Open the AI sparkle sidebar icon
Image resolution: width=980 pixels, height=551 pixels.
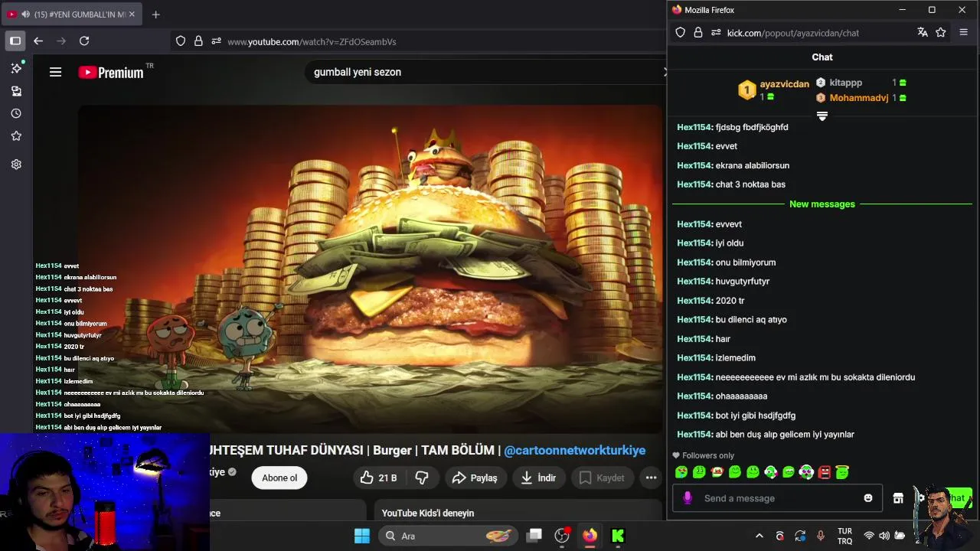(x=16, y=68)
